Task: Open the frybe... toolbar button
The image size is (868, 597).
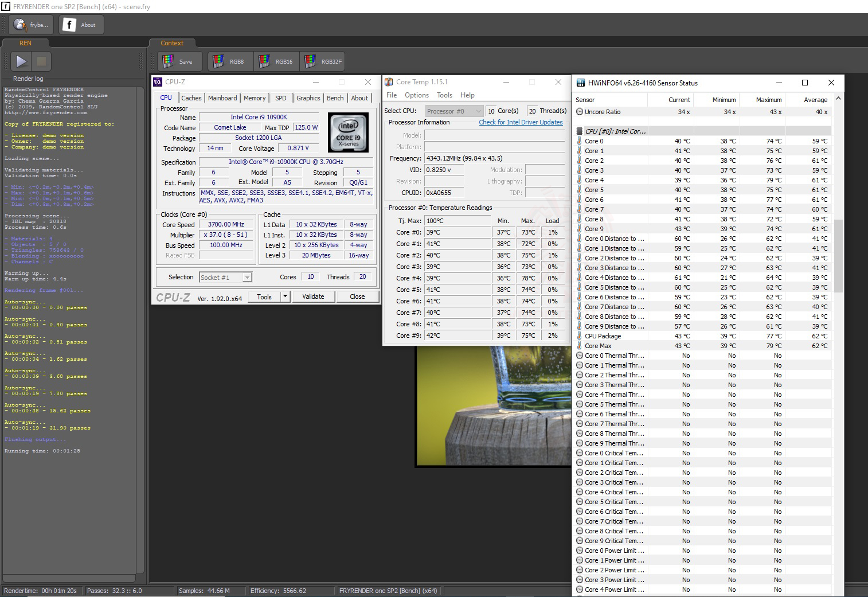Action: 31,25
